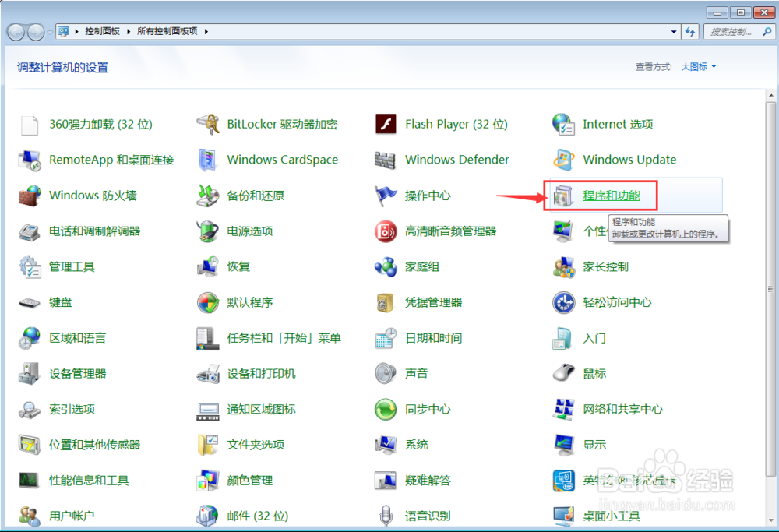779x532 pixels.
Task: Open the 备份和还原 icon
Action: [208, 196]
